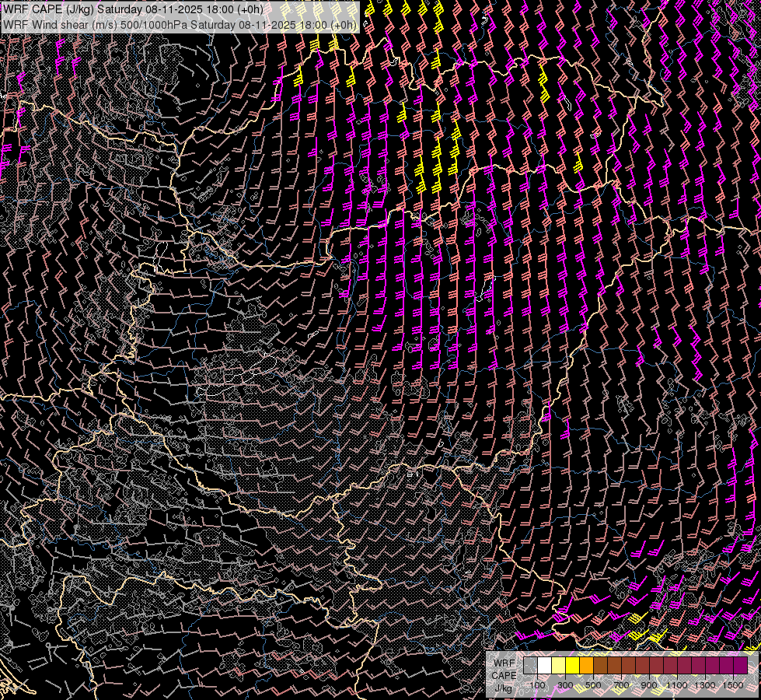The height and width of the screenshot is (700, 761).
Task: Click the 500 label on legend scale
Action: click(593, 684)
